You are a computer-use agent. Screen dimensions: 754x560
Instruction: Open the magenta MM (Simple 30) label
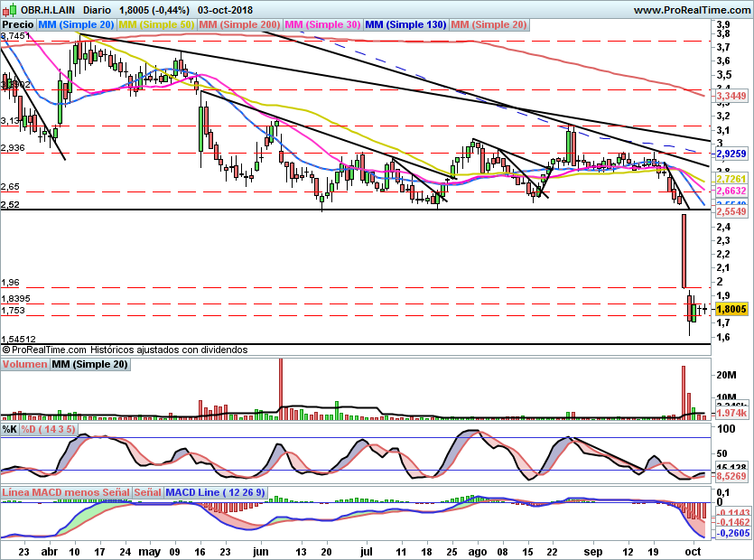(x=322, y=24)
